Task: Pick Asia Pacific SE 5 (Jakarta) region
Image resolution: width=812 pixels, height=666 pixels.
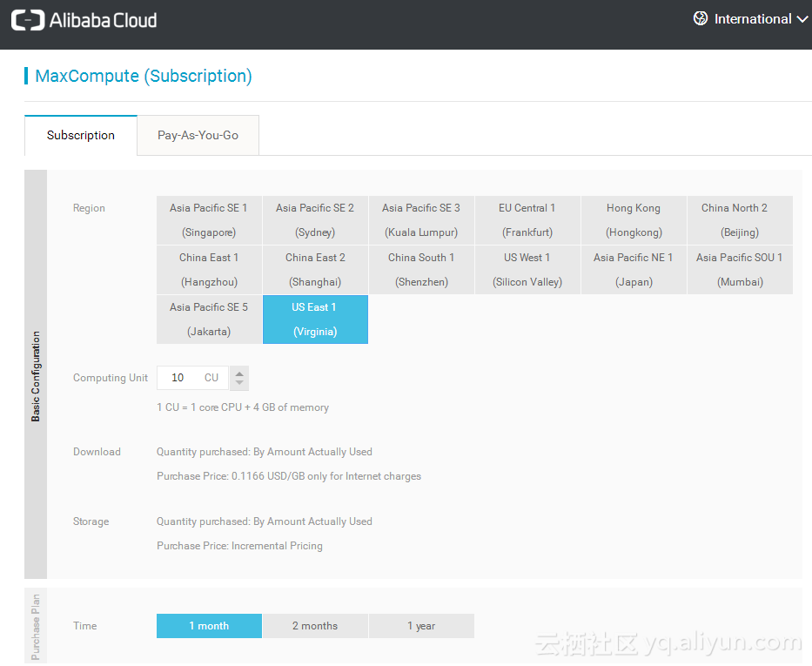Action: [x=209, y=320]
